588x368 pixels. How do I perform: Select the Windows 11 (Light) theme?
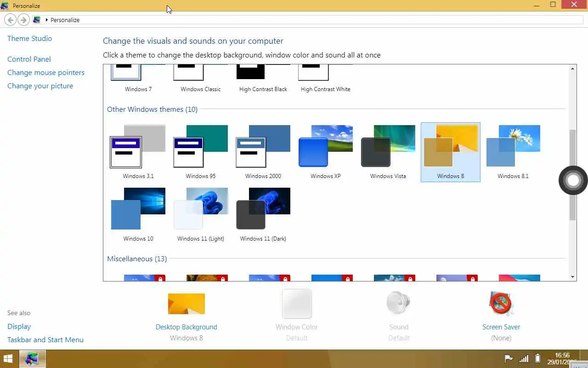pos(200,215)
